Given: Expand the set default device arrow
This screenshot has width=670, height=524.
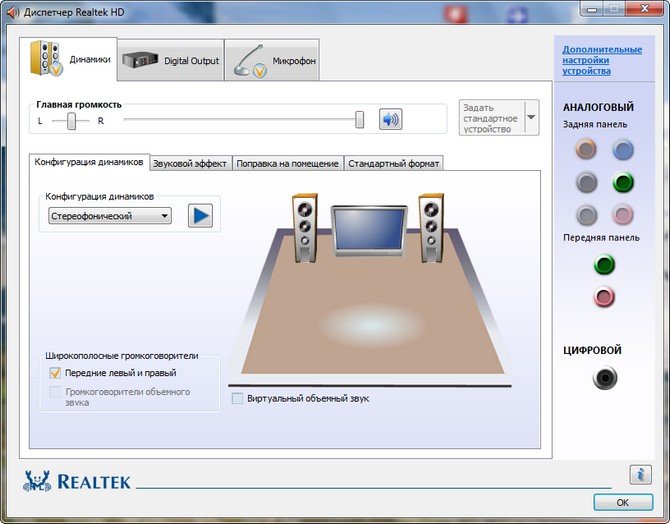Looking at the screenshot, I should point(531,118).
